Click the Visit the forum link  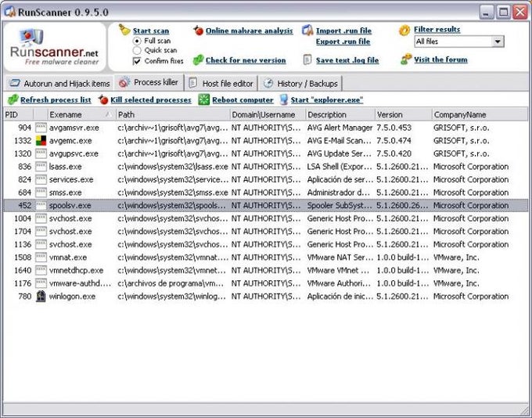(440, 59)
